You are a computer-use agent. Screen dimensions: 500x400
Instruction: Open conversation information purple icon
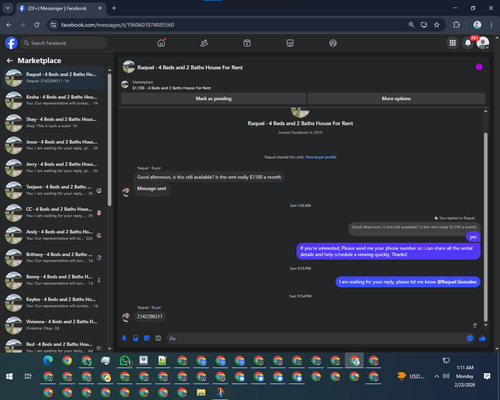pyautogui.click(x=479, y=67)
